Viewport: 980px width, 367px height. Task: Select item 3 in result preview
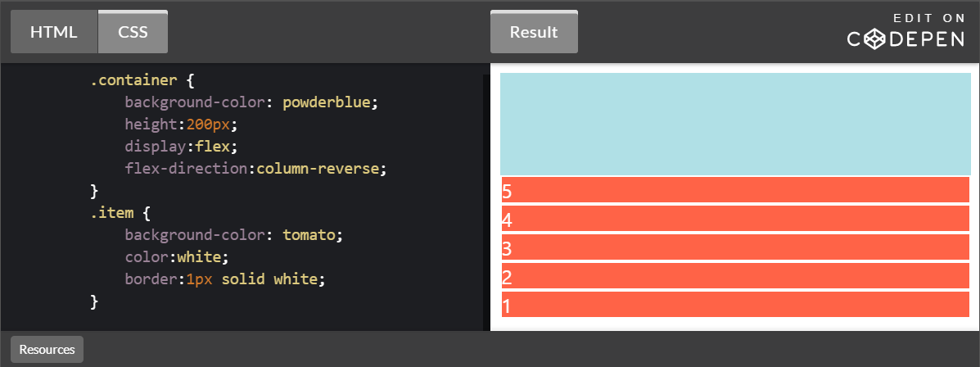[x=734, y=247]
